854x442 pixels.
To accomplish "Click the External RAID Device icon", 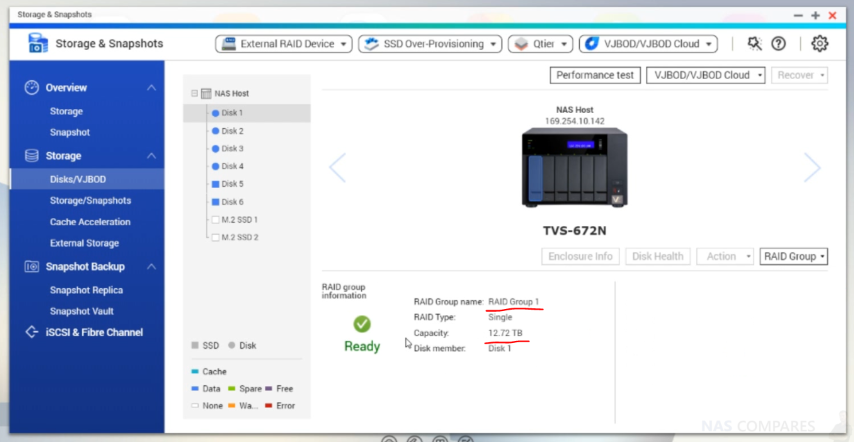I will pos(228,44).
